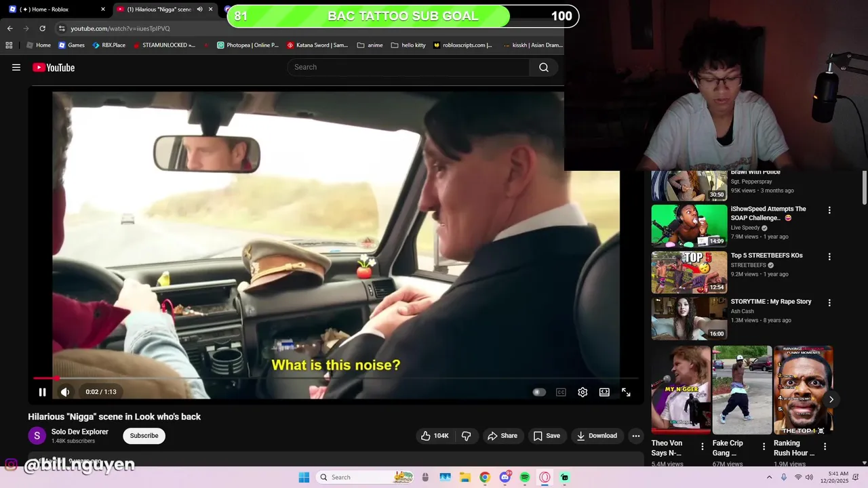Click the youtube.com address bar
The image size is (868, 488).
120,28
